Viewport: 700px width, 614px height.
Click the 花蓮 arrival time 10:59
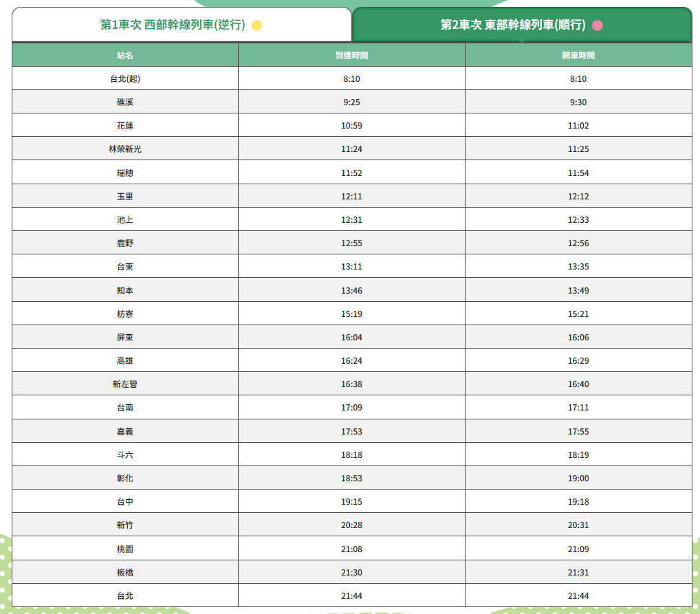click(351, 126)
